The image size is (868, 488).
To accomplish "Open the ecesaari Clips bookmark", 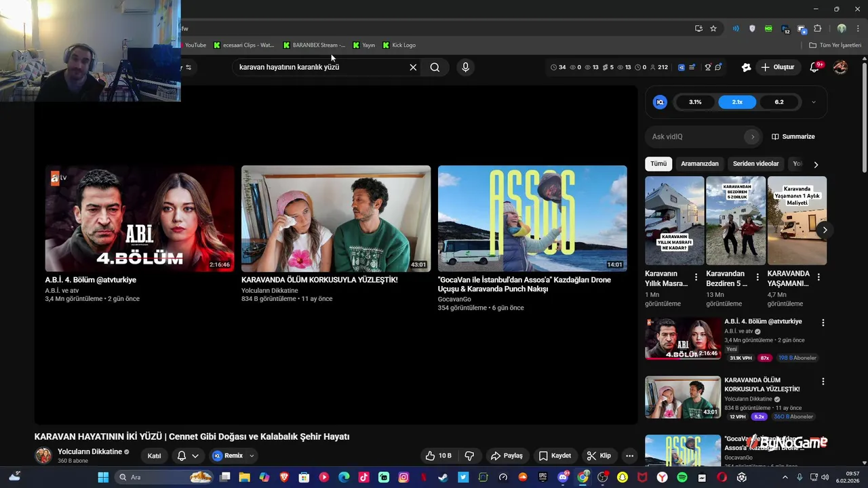I will click(x=243, y=45).
